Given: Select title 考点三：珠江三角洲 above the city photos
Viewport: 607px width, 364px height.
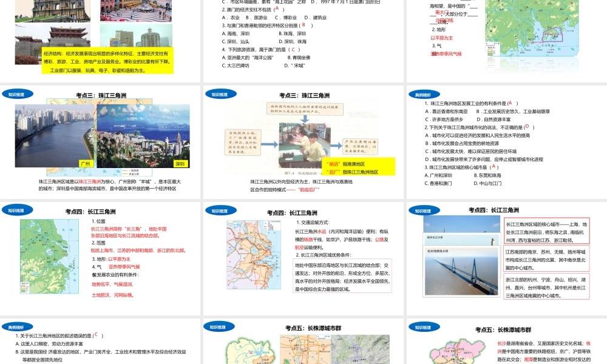Looking at the screenshot, I should pyautogui.click(x=101, y=95).
